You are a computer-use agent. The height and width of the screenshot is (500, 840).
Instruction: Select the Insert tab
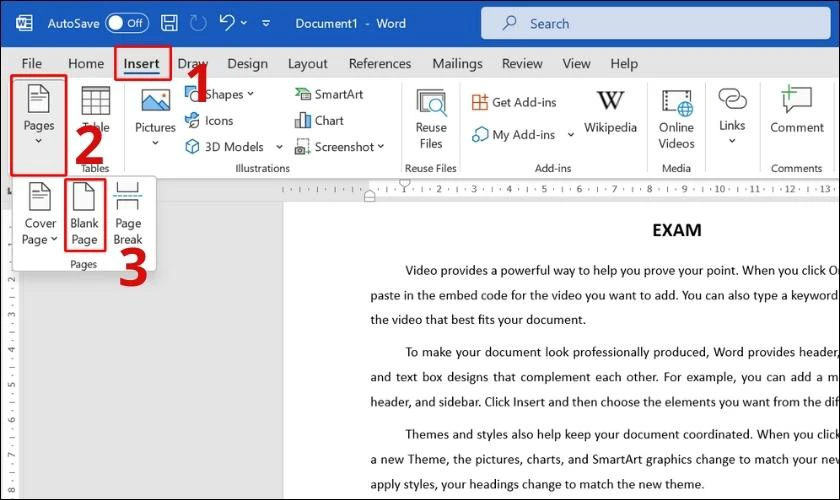click(141, 63)
